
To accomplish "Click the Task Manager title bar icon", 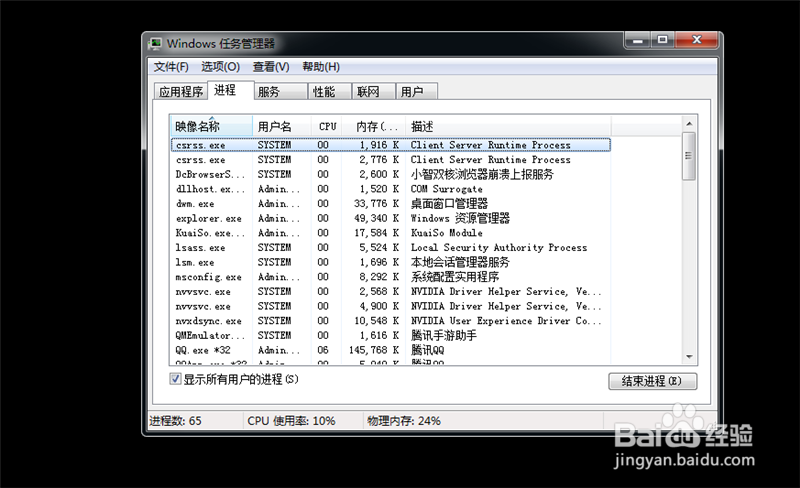I will click(155, 43).
